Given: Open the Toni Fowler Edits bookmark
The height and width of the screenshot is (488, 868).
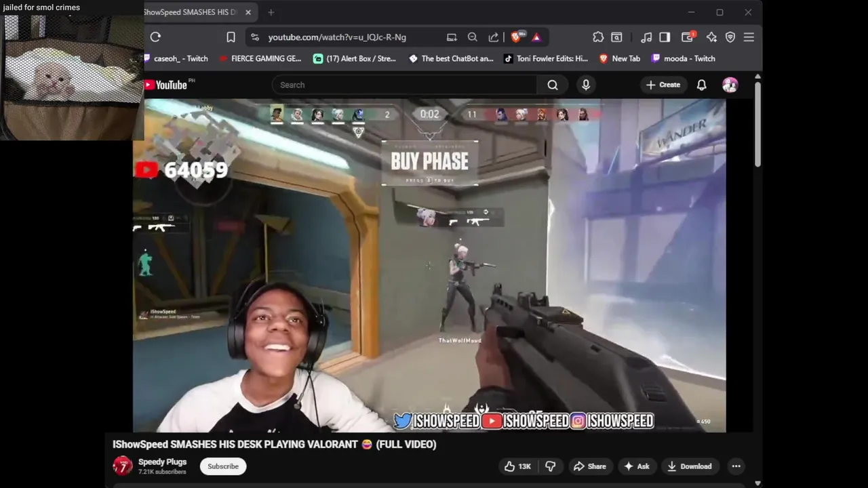Looking at the screenshot, I should (x=546, y=58).
